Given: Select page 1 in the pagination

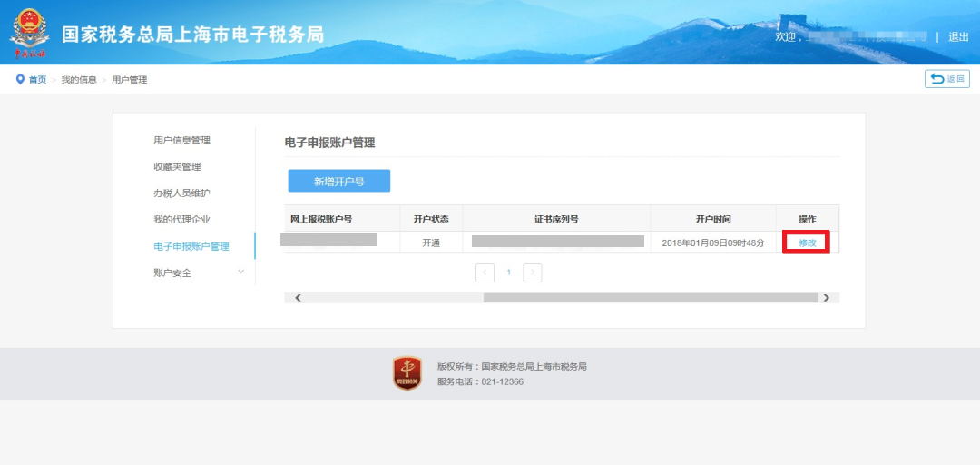Looking at the screenshot, I should [x=509, y=272].
